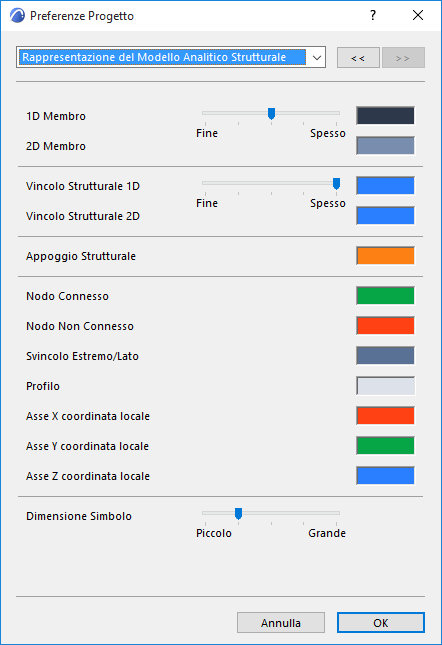Click the Vincolo Strutturale thickness slider handle

coord(336,183)
